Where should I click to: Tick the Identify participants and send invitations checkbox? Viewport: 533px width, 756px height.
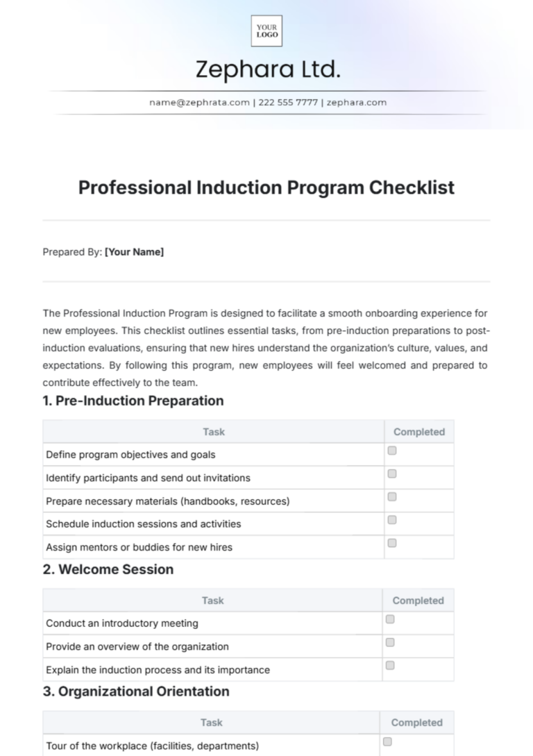pos(392,473)
